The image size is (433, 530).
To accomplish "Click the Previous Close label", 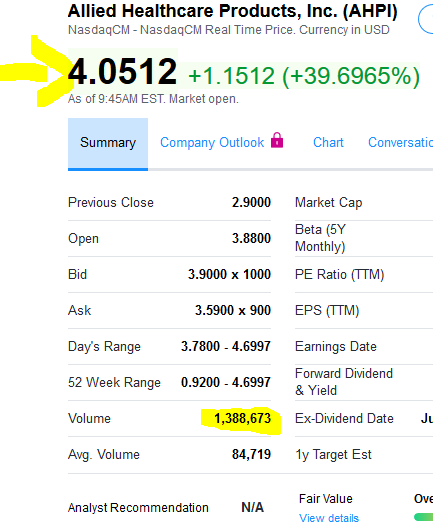I will tap(111, 202).
